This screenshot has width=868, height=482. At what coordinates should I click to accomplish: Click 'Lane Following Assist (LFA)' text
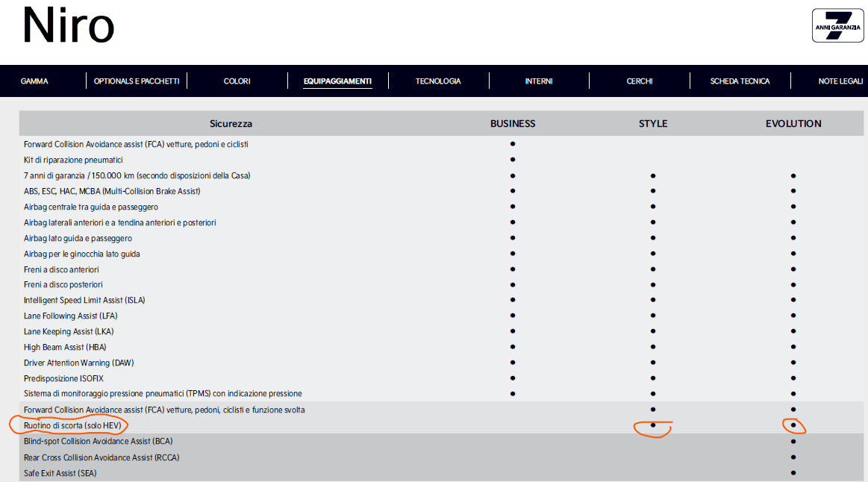[70, 316]
